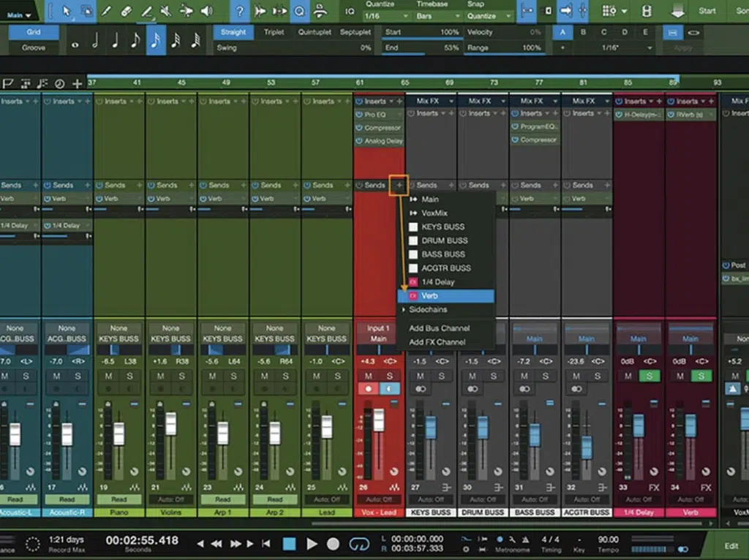Viewport: 749px width, 560px height.
Task: Click the Start button in top toolbar
Action: point(707,11)
